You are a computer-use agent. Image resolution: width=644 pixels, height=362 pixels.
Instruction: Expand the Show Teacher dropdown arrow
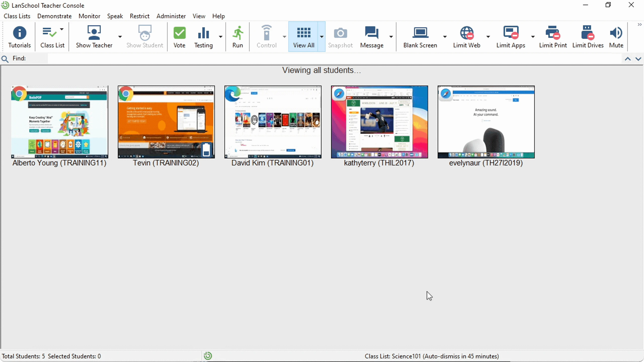click(120, 36)
